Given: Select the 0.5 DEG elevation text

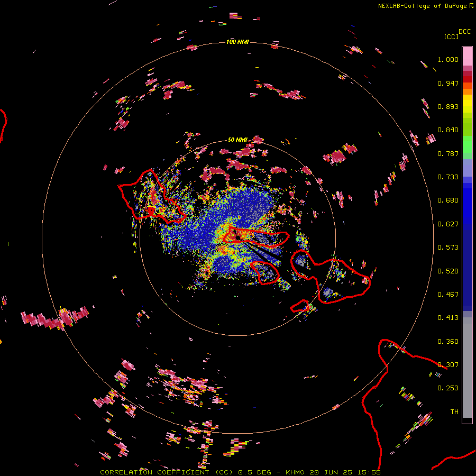Looking at the screenshot, I should click(x=254, y=472).
